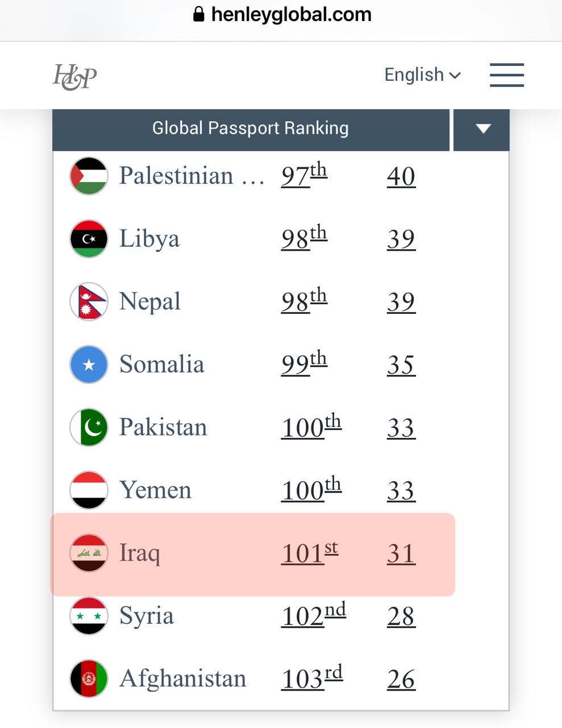This screenshot has height=728, width=562.
Task: Click the Nepal flag icon
Action: 89,301
